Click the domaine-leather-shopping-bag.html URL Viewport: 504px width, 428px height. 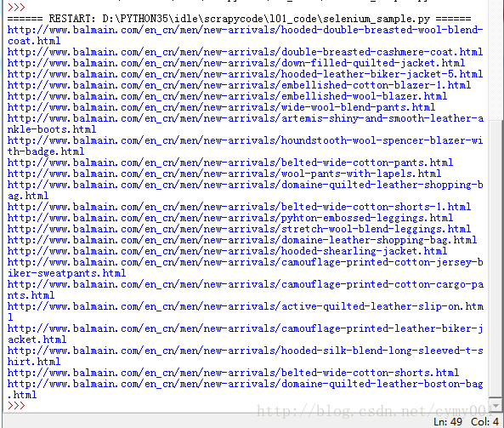pyautogui.click(x=242, y=240)
